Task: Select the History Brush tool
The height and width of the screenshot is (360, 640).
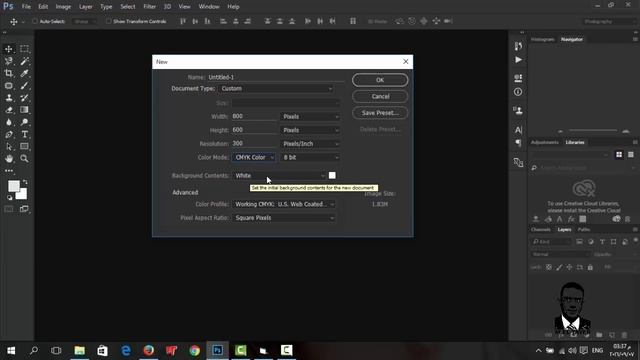Action: (24, 98)
